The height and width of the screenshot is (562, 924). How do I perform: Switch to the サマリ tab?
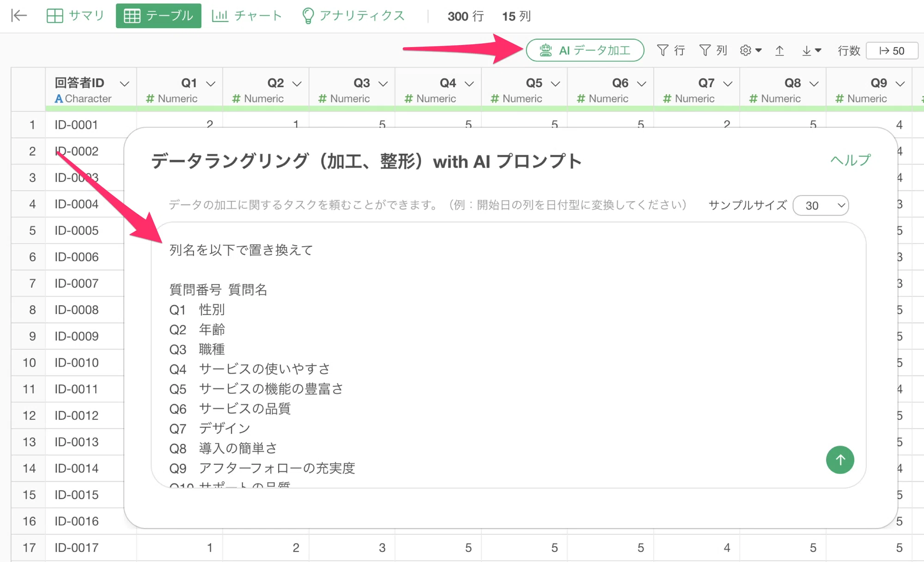pos(75,16)
